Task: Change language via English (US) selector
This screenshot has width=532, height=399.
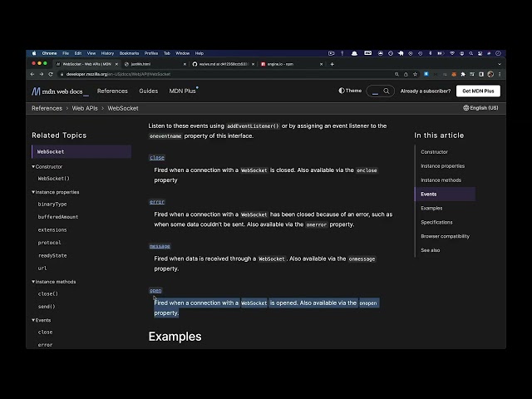Action: (480, 108)
